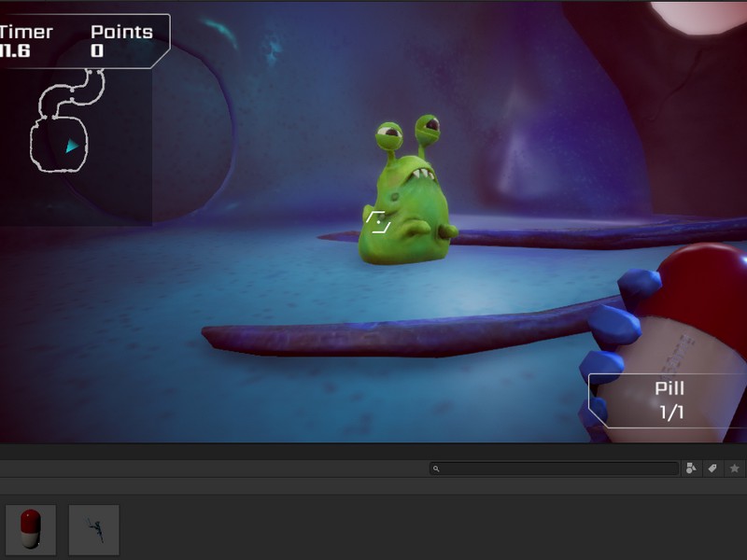Select the animation figure asset thumbnail

pos(94,529)
